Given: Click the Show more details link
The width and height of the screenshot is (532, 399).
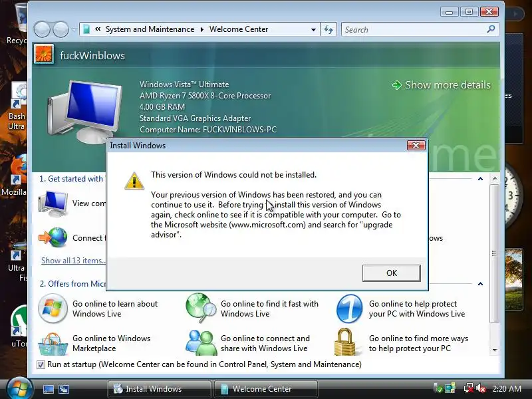Looking at the screenshot, I should [442, 85].
